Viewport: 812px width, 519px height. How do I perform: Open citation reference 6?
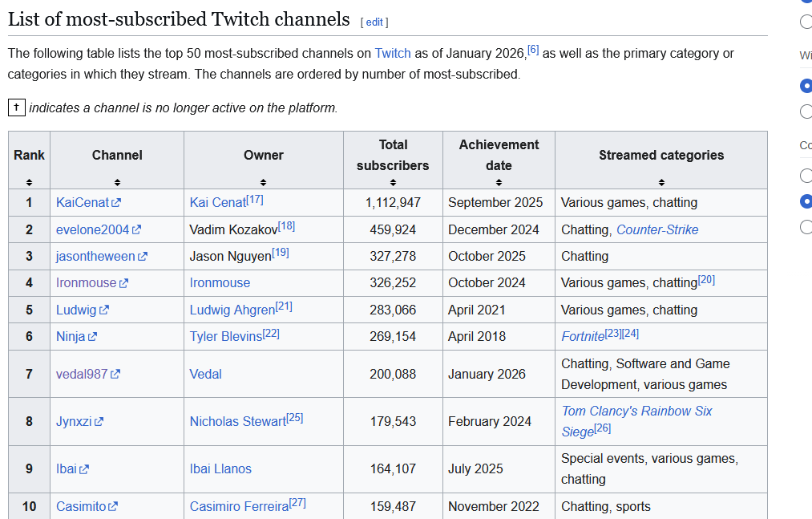click(x=533, y=50)
